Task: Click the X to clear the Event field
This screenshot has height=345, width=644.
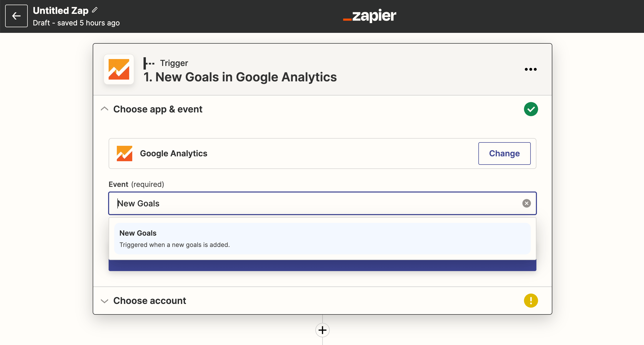Action: pos(526,203)
